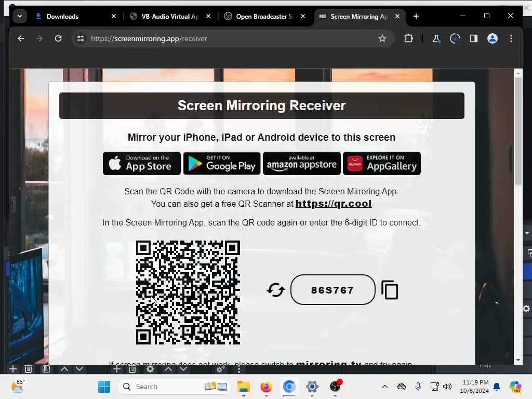Reload the current page
The height and width of the screenshot is (399, 532).
(58, 38)
